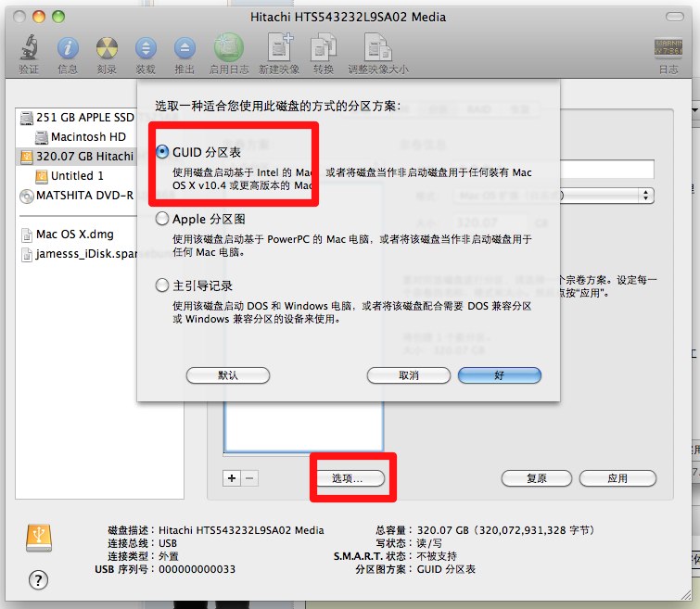The width and height of the screenshot is (700, 609).
Task: Click the Resize Image (调整映像大小) icon
Action: (x=377, y=47)
